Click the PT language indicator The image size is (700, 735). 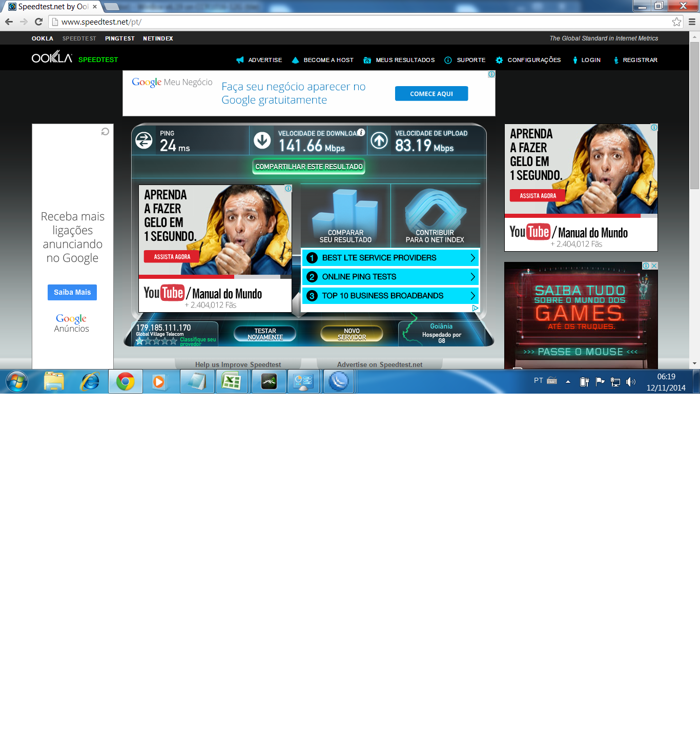[538, 380]
